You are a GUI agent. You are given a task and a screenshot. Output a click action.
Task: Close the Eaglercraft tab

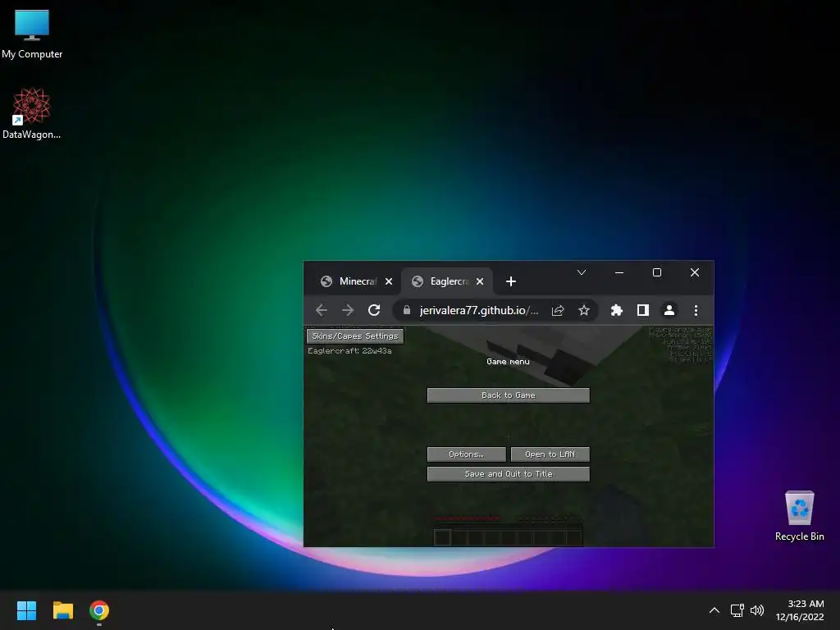pyautogui.click(x=480, y=281)
